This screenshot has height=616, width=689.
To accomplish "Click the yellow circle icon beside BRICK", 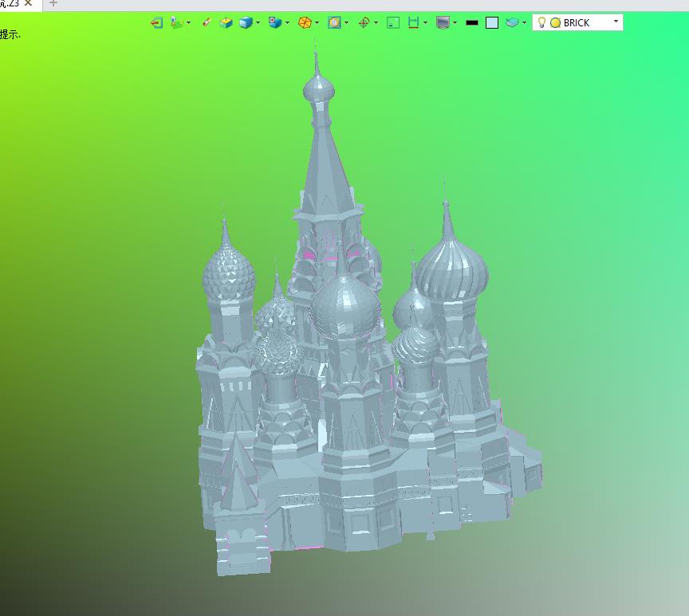I will click(x=555, y=23).
